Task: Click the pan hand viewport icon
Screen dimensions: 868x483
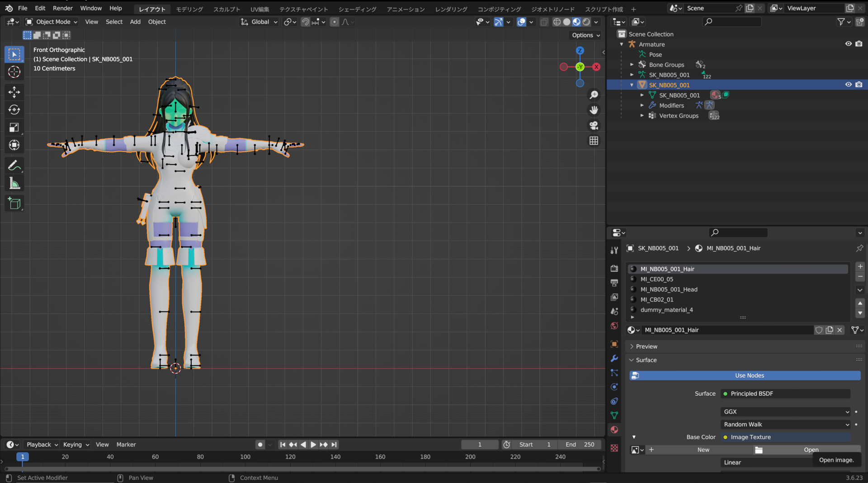Action: coord(594,110)
